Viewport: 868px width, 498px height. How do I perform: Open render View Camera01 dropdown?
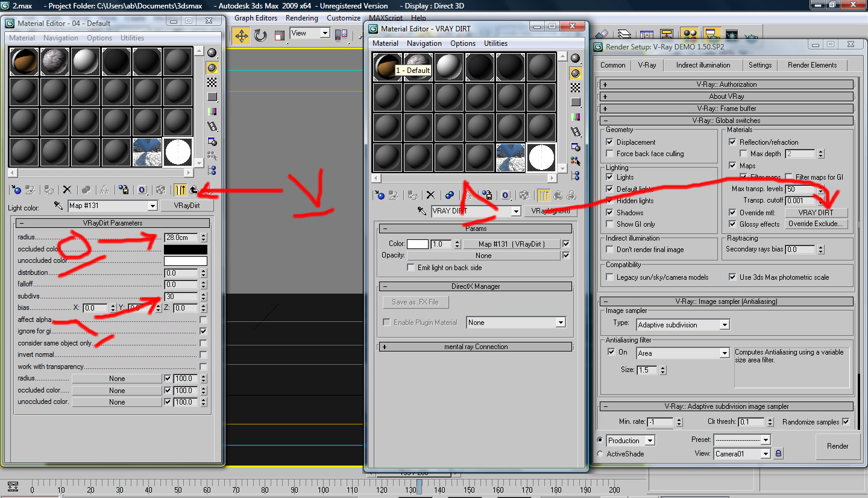tap(766, 453)
